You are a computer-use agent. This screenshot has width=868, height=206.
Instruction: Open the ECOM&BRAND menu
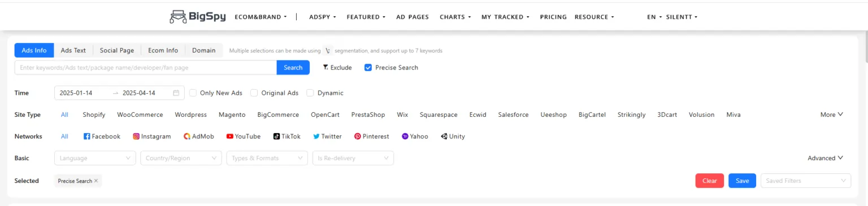pos(261,17)
